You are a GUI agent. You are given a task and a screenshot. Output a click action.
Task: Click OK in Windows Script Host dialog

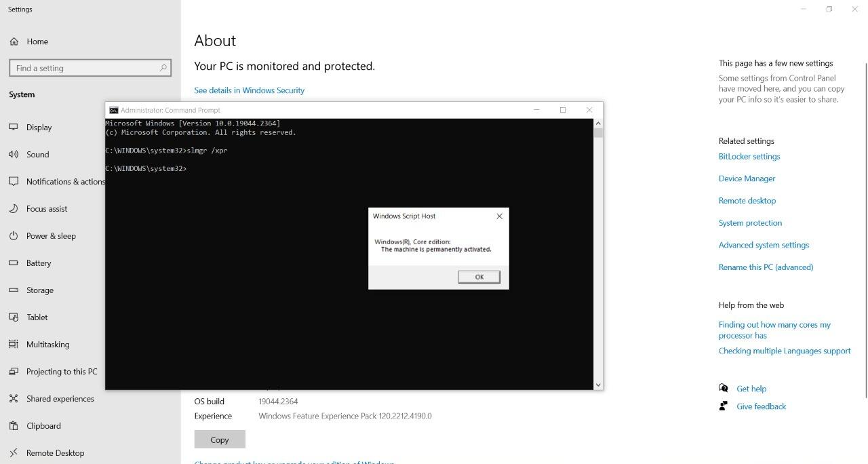click(479, 277)
